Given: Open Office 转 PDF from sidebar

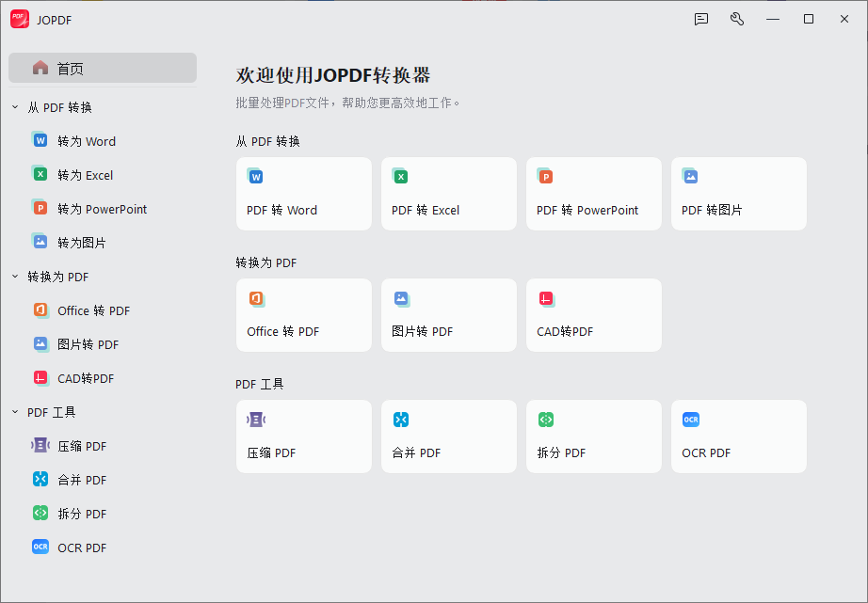Looking at the screenshot, I should [93, 310].
